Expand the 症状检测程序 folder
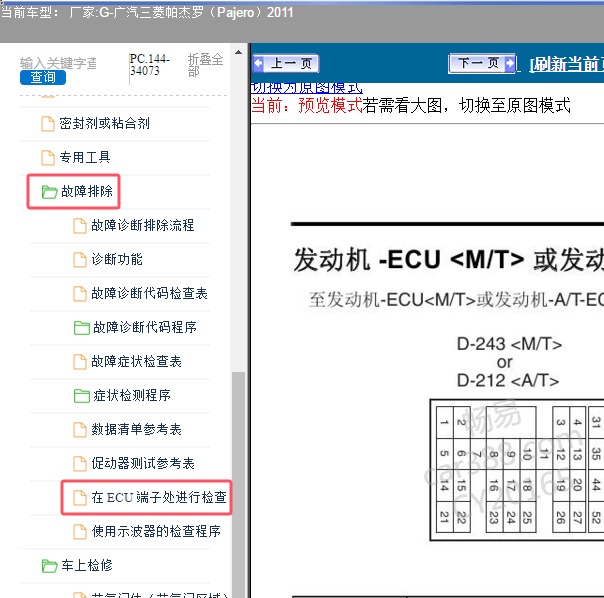This screenshot has width=604, height=598. 132,395
